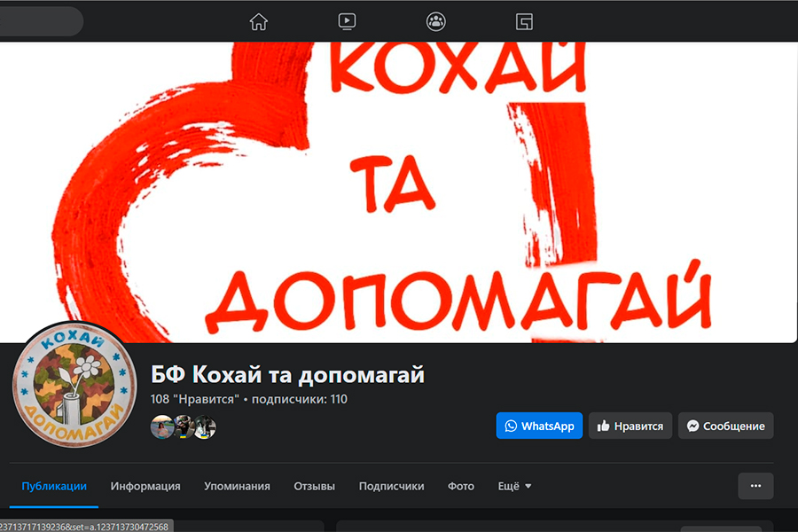This screenshot has width=798, height=532.
Task: Click the first follower avatar
Action: (x=162, y=426)
